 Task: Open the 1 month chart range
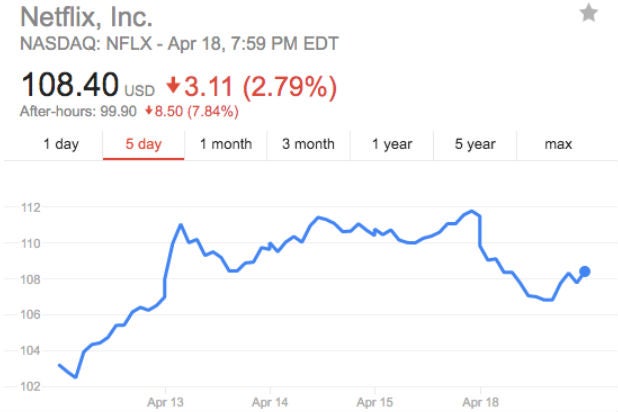pyautogui.click(x=225, y=144)
